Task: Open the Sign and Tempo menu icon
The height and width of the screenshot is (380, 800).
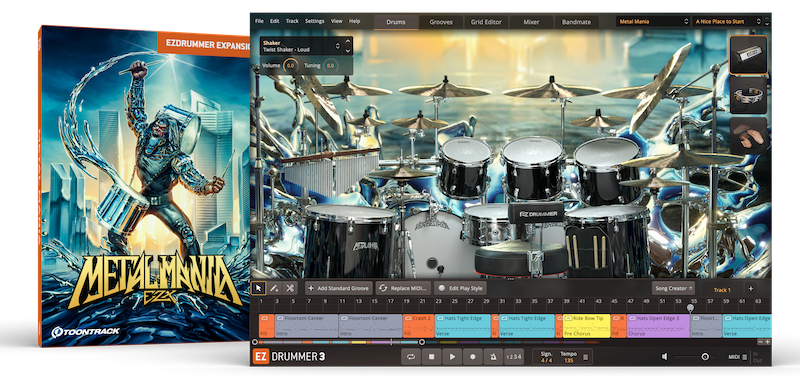Action: (x=585, y=357)
